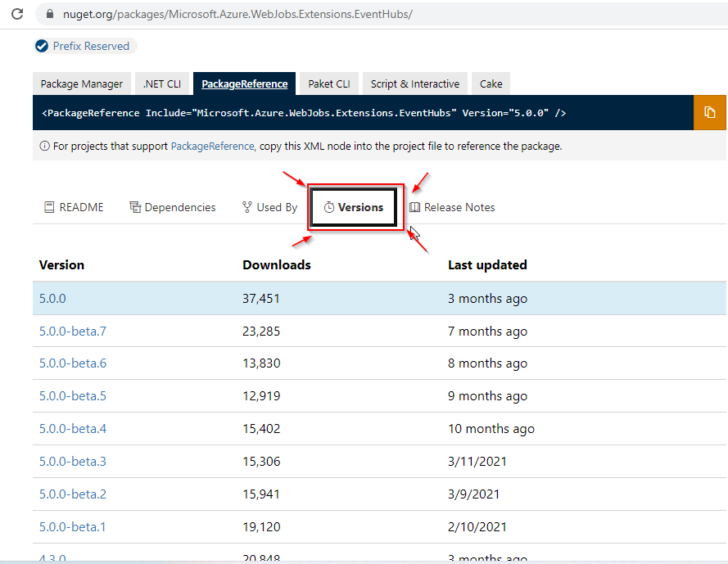
Task: Open version 5.0.0-beta.5
Action: click(x=73, y=395)
